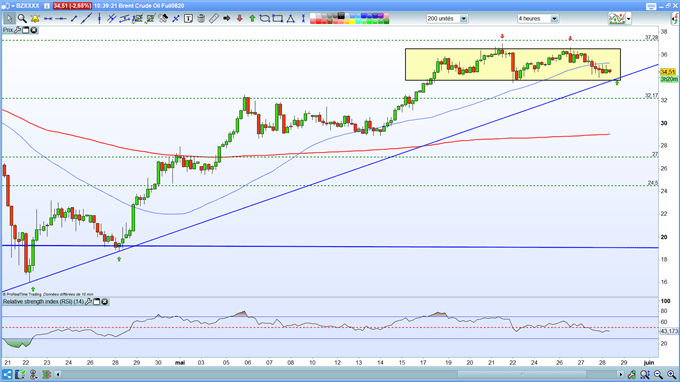Screen dimensions: 680x382
Task: Open the Fibonacci retracement tool
Action: tap(137, 19)
